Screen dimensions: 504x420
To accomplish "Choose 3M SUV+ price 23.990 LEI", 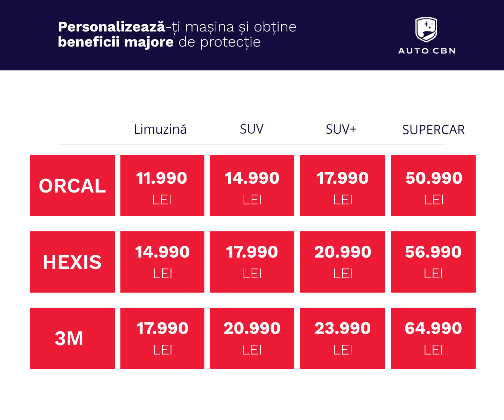I will pos(343,338).
